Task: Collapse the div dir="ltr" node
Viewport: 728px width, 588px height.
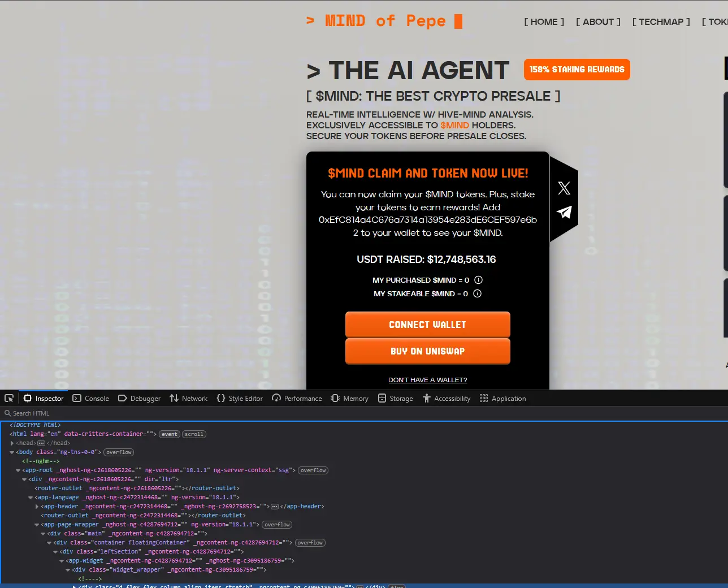Action: [24, 479]
